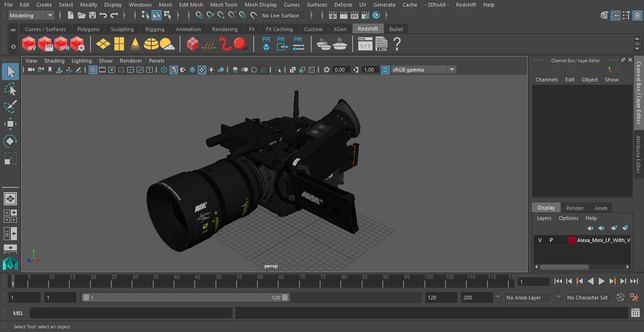Open the Channels menu in Channel Box

click(546, 80)
